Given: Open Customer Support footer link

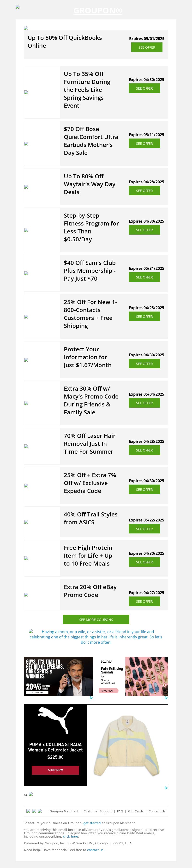Looking at the screenshot, I should tap(97, 811).
